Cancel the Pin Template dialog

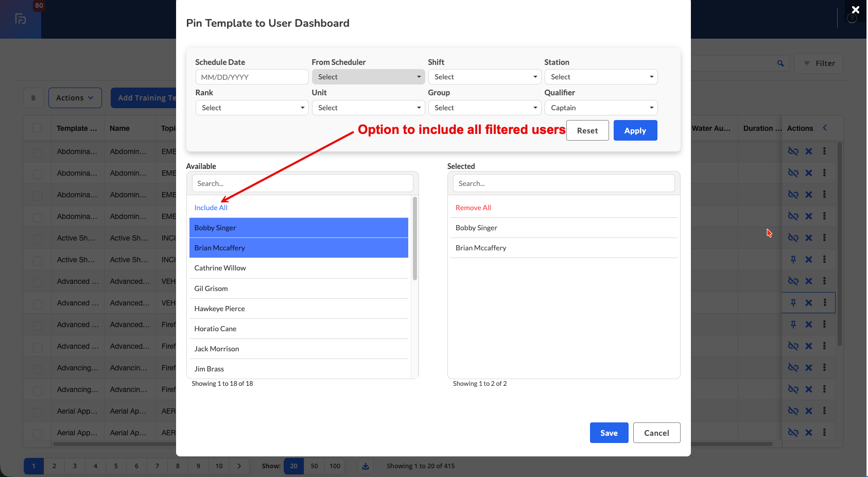coord(656,433)
